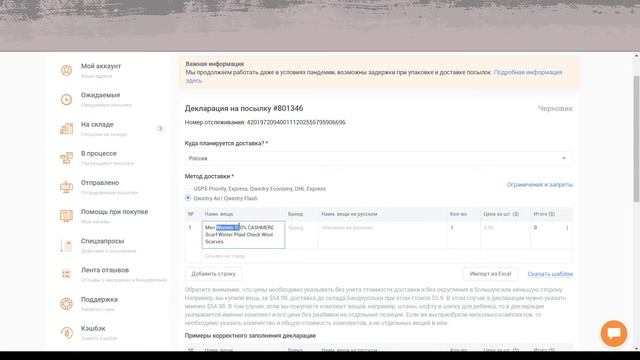Click the Спецзапросы icon
Screen dimensions: 640x360
[x=66, y=245]
